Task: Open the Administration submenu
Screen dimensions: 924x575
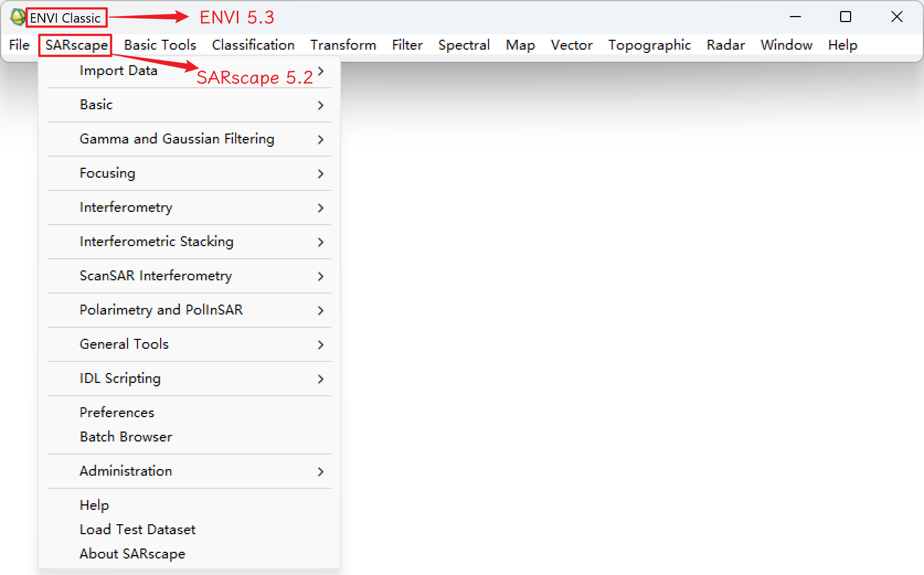Action: pyautogui.click(x=189, y=471)
